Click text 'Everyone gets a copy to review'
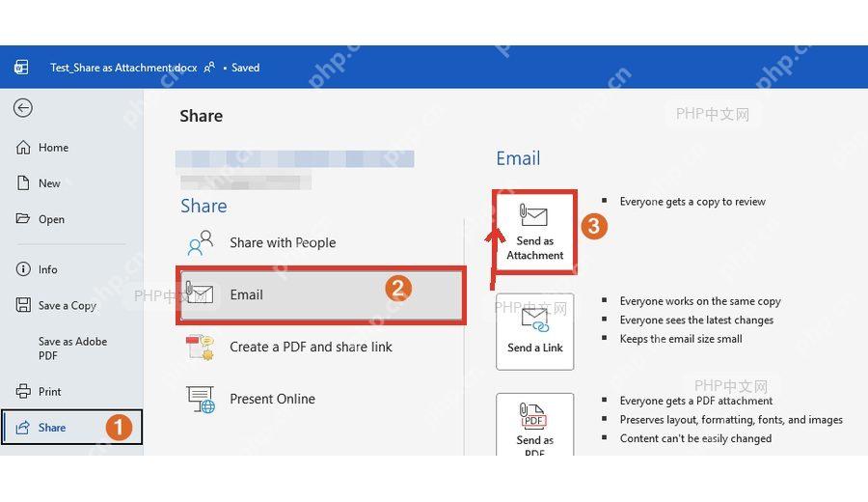This screenshot has width=868, height=502. (x=692, y=202)
